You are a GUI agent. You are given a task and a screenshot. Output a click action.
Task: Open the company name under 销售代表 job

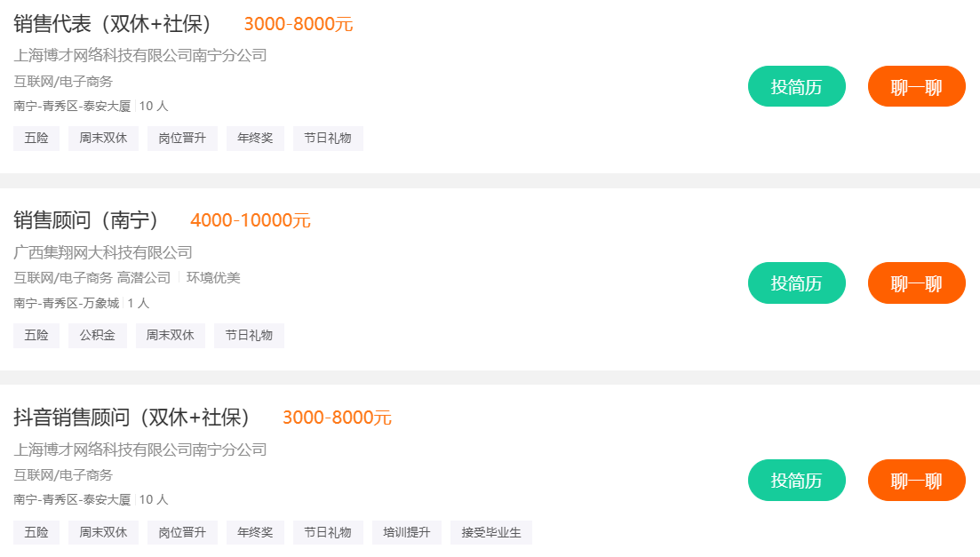pyautogui.click(x=140, y=55)
